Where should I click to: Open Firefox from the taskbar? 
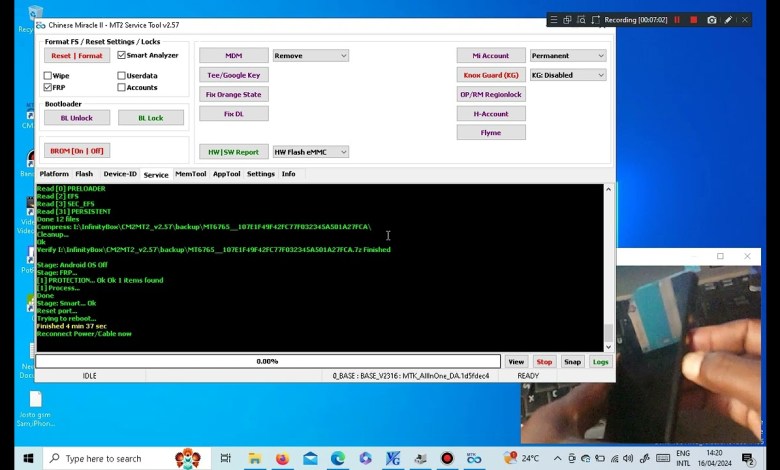point(282,458)
